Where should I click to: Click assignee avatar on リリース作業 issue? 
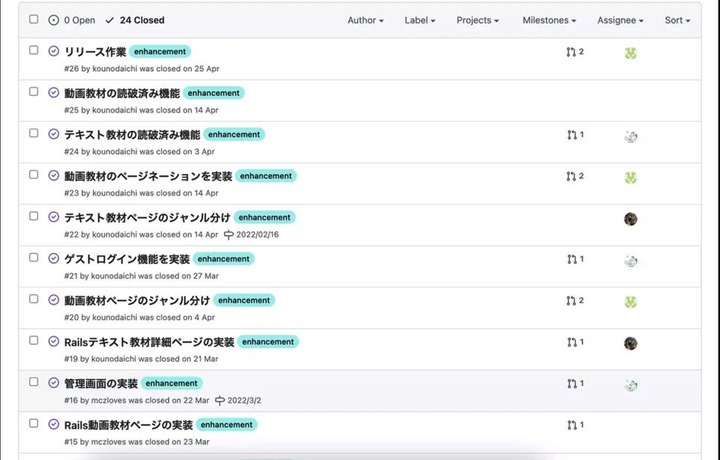[x=631, y=53]
